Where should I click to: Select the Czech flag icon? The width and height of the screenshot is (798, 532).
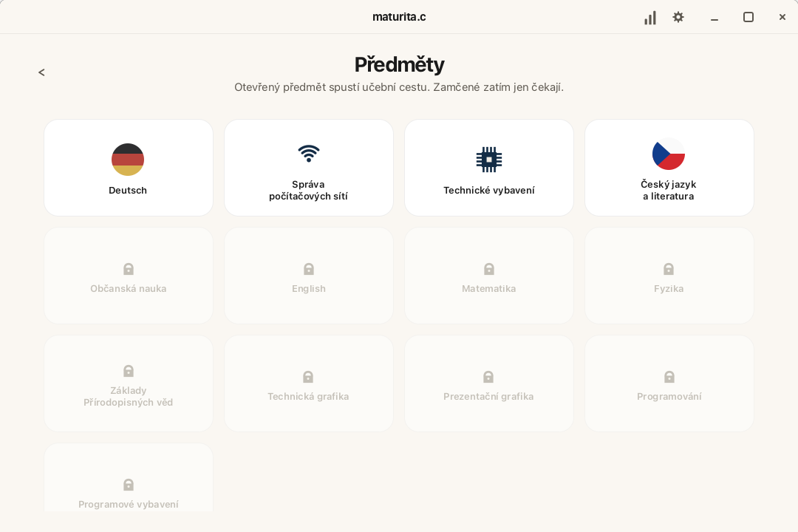pos(669,153)
